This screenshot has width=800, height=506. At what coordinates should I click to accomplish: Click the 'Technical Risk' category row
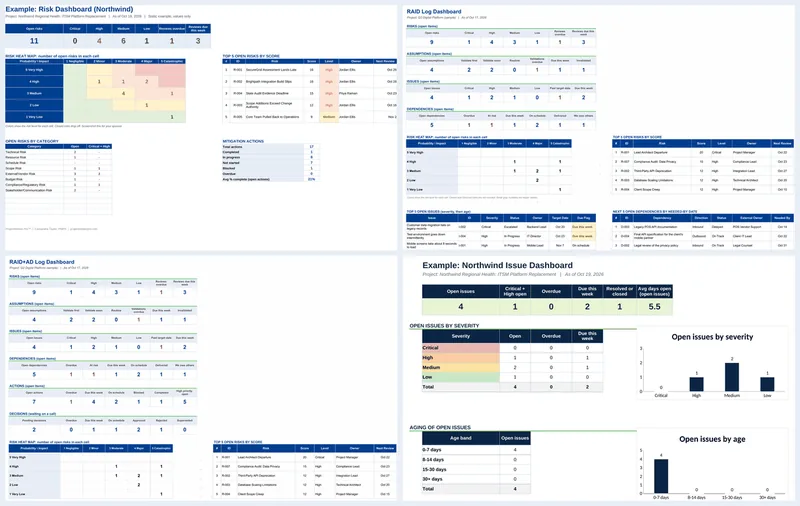click(x=58, y=152)
